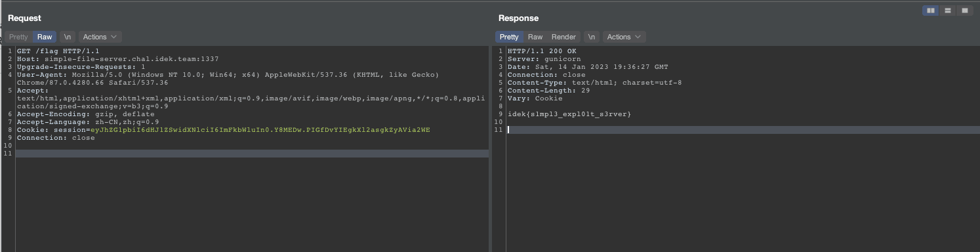Select the combined single-pane layout icon
This screenshot has height=252, width=980.
[965, 10]
